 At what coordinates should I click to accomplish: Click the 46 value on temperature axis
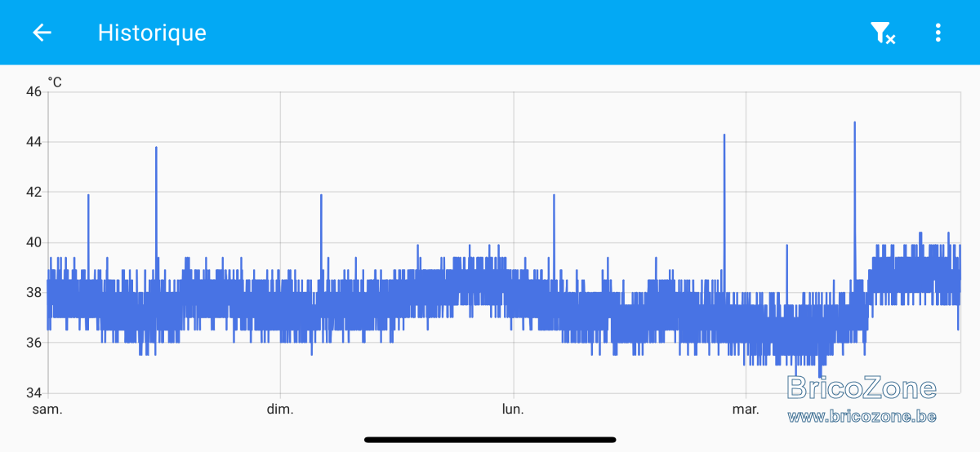click(x=33, y=91)
